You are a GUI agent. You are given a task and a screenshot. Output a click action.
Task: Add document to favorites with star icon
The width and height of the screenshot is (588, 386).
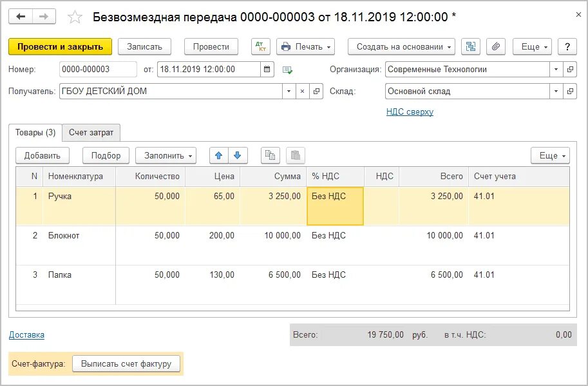pyautogui.click(x=75, y=17)
